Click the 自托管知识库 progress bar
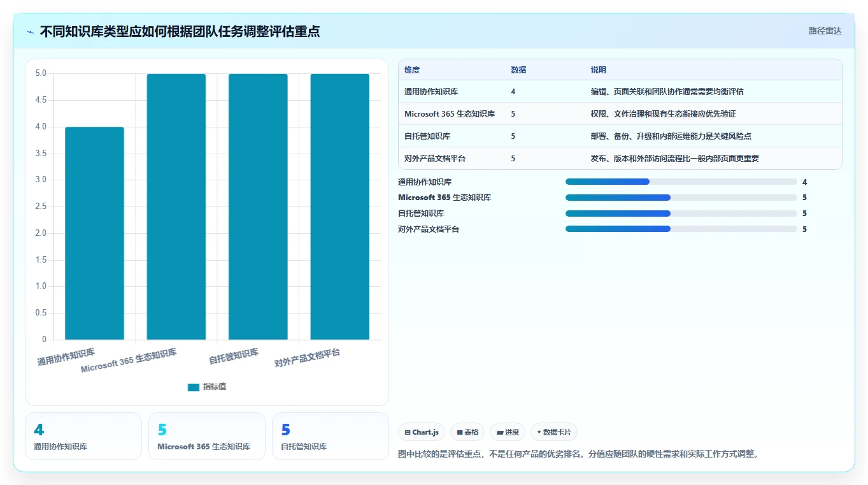 (x=681, y=214)
